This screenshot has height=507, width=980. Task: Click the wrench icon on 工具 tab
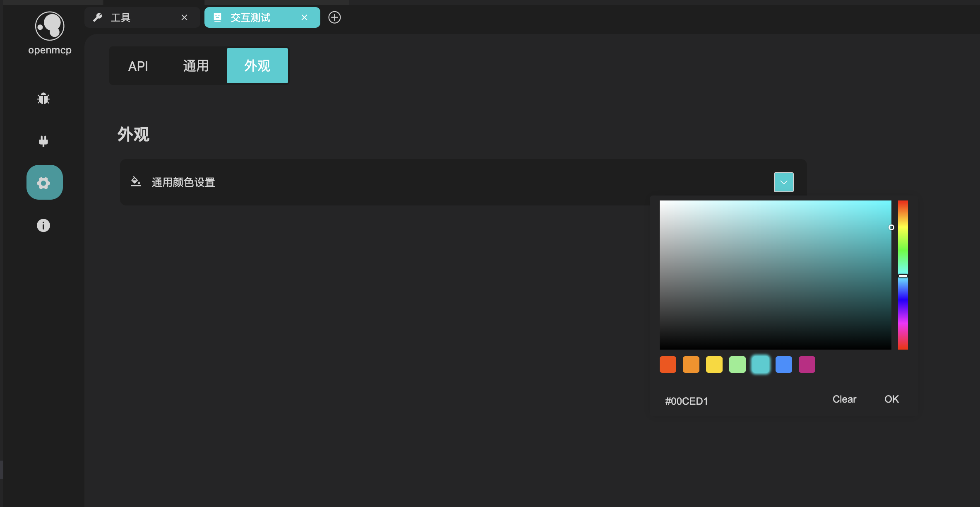pyautogui.click(x=98, y=17)
